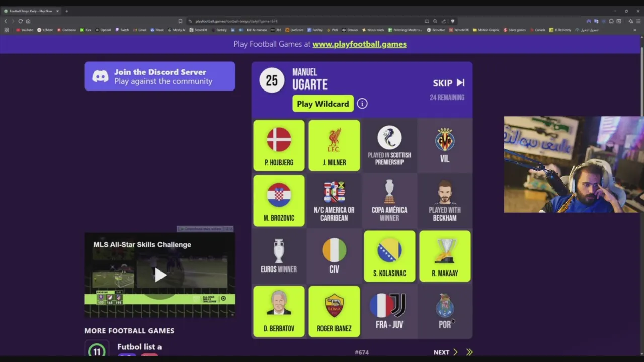
Task: Click the 24 REMAINING counter text
Action: point(447,98)
